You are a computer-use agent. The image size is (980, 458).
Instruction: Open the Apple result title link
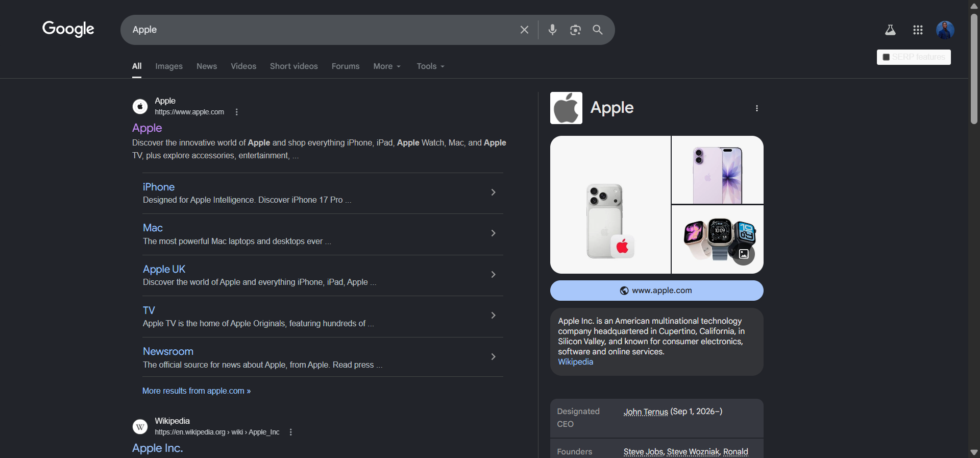tap(147, 128)
